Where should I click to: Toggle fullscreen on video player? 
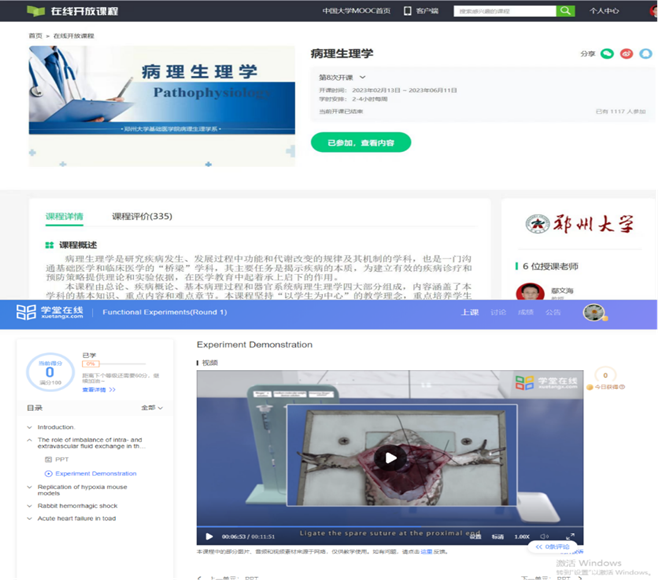point(570,536)
